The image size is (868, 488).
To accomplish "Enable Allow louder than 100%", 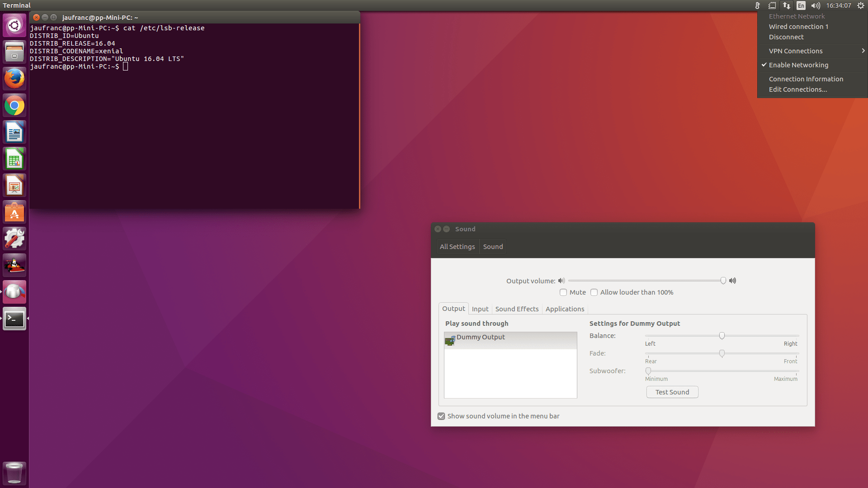I will tap(594, 292).
